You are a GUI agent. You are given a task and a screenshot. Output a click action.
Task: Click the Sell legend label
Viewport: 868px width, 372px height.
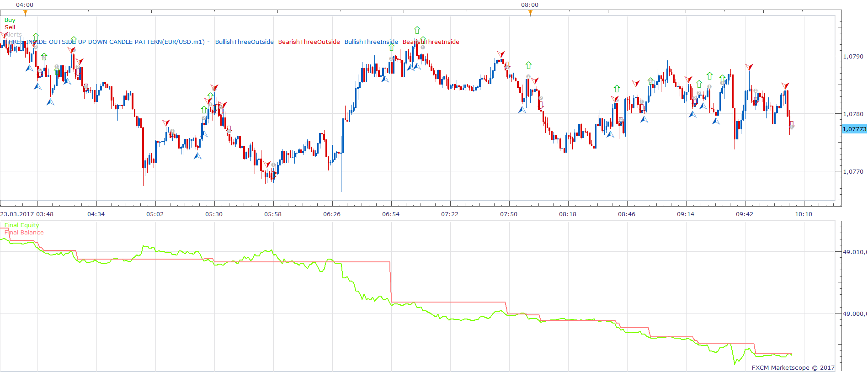pyautogui.click(x=10, y=27)
